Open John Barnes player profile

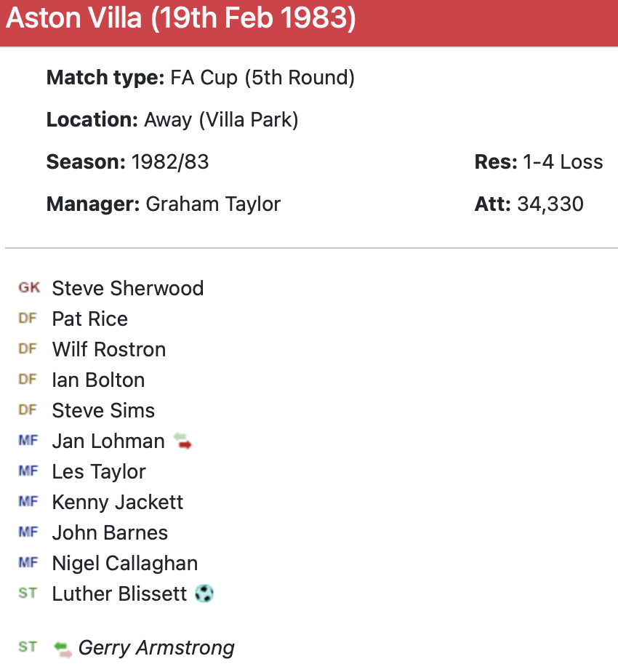110,533
